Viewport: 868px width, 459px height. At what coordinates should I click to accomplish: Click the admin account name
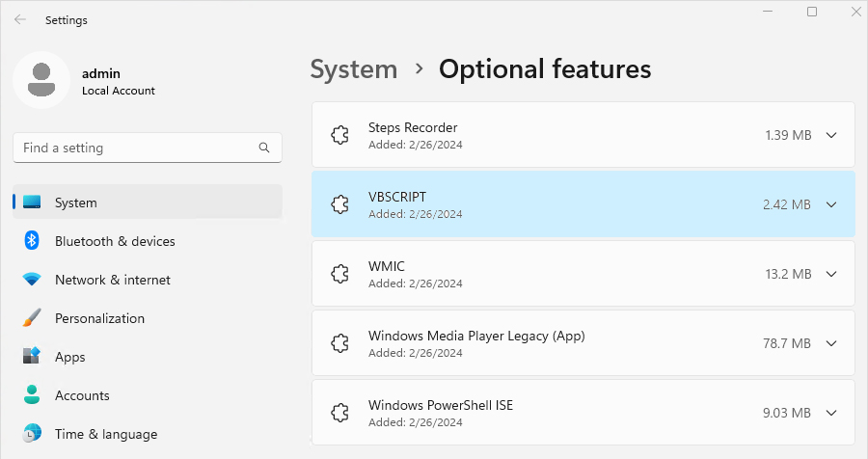point(100,73)
